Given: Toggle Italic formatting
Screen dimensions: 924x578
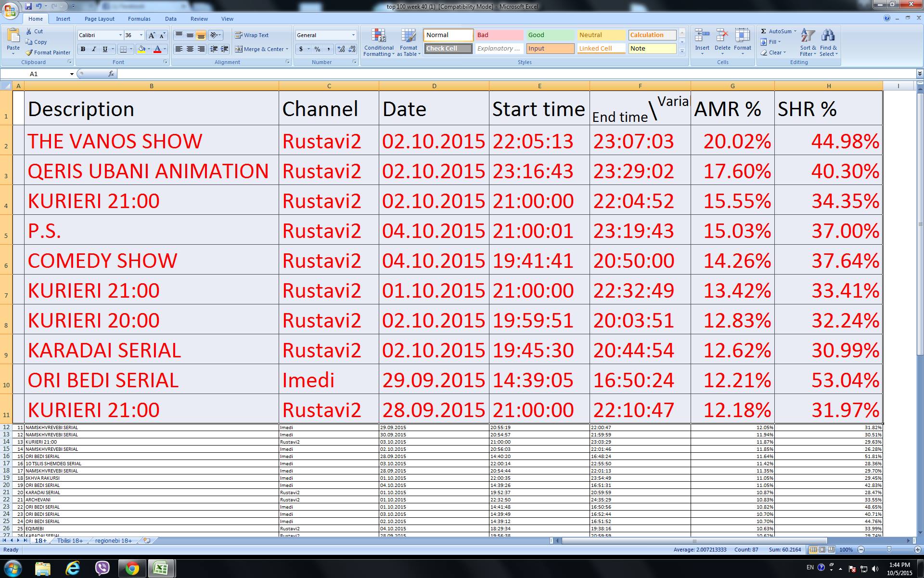Looking at the screenshot, I should point(94,49).
